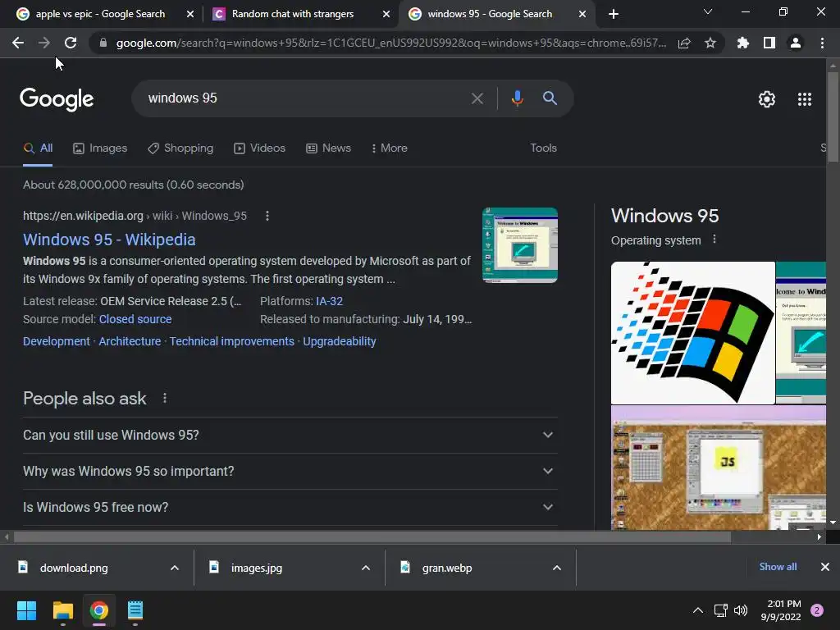The image size is (840, 630).
Task: Open Chrome profile avatar
Action: (x=796, y=43)
